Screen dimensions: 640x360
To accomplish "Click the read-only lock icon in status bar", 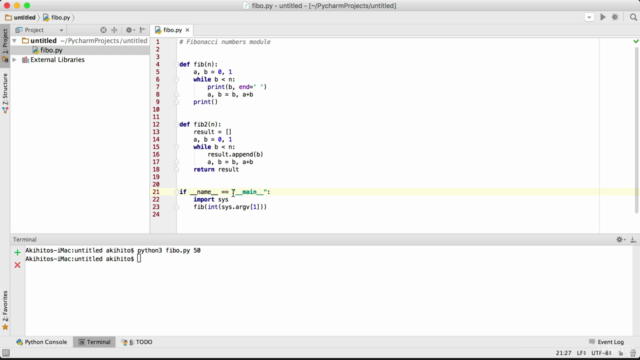I will pyautogui.click(x=621, y=353).
